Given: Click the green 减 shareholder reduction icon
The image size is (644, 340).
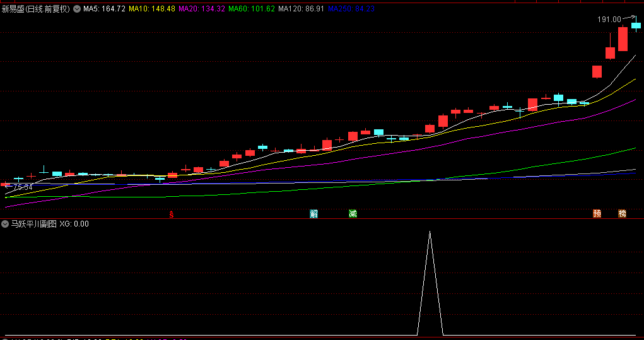Looking at the screenshot, I should pos(353,214).
